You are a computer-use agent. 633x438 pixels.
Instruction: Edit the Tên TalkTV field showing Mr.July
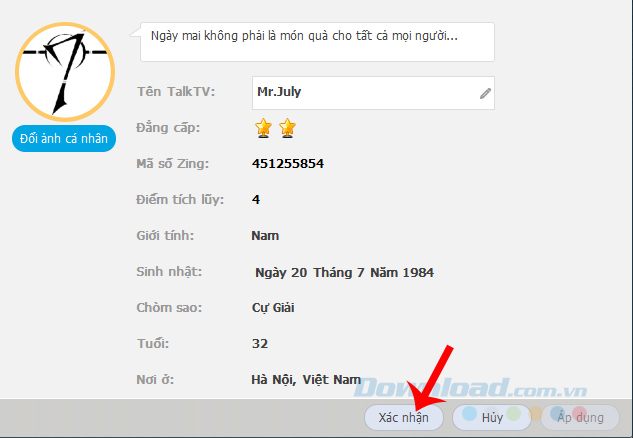click(373, 93)
